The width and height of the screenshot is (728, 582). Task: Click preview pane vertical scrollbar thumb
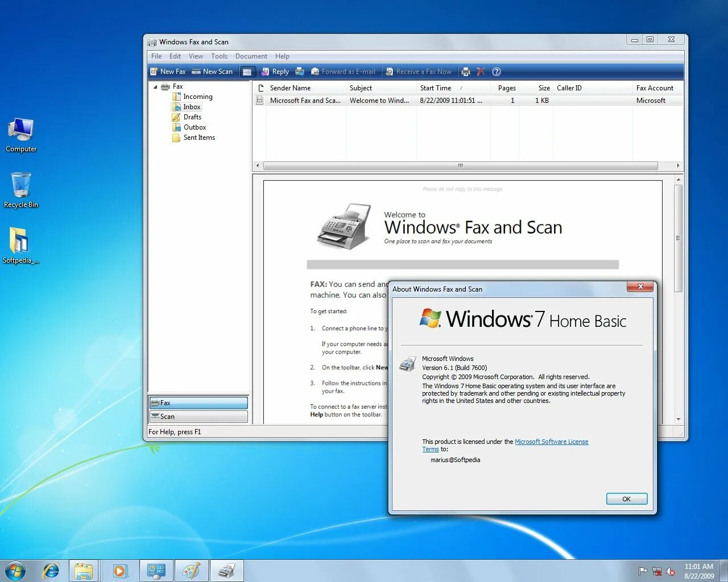678,238
